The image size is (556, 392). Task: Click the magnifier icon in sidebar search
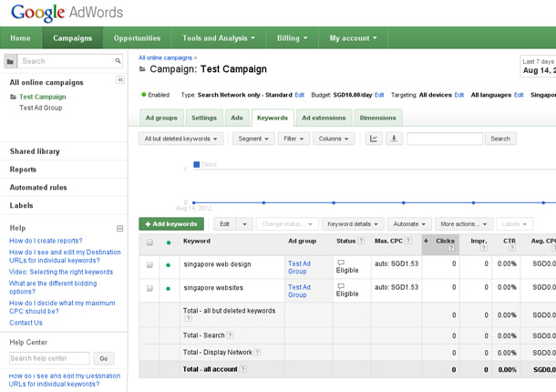[x=118, y=61]
